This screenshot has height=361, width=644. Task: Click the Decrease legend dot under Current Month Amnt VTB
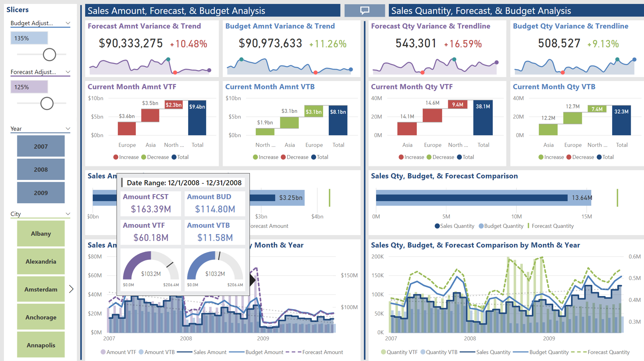pos(283,157)
